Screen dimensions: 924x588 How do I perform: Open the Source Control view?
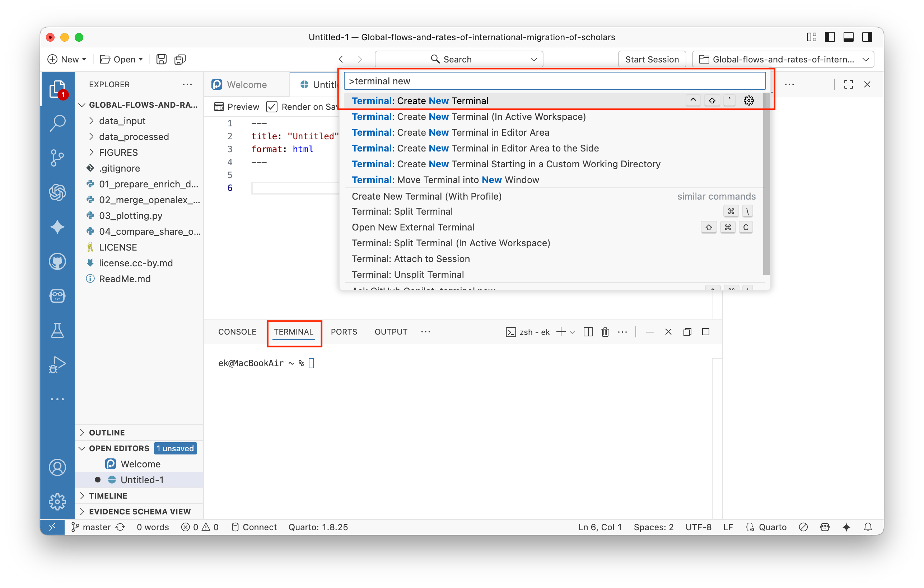(57, 157)
